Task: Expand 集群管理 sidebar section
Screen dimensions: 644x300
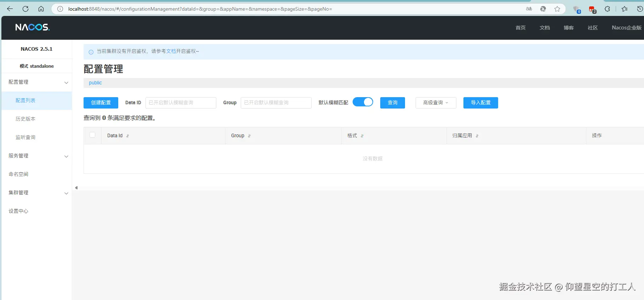Action: pos(36,193)
